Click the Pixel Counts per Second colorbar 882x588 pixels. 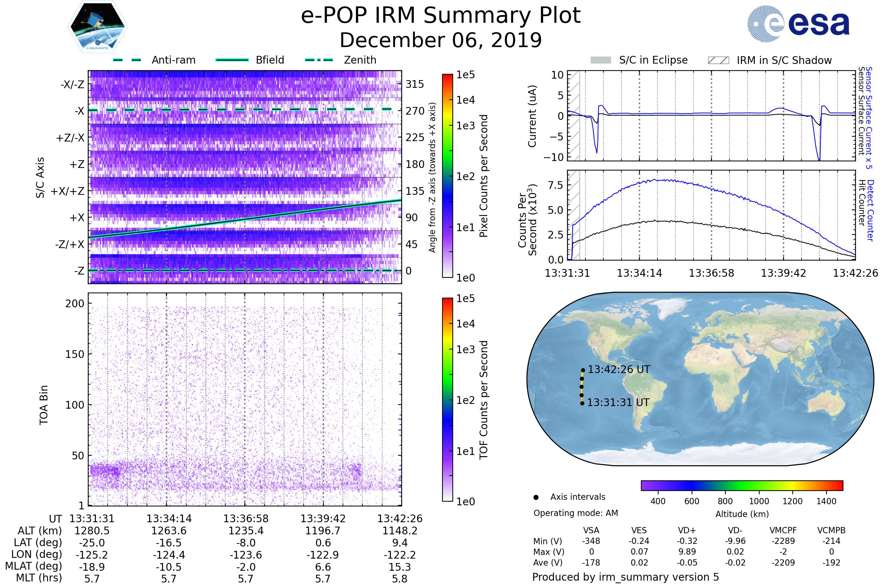[x=447, y=176]
